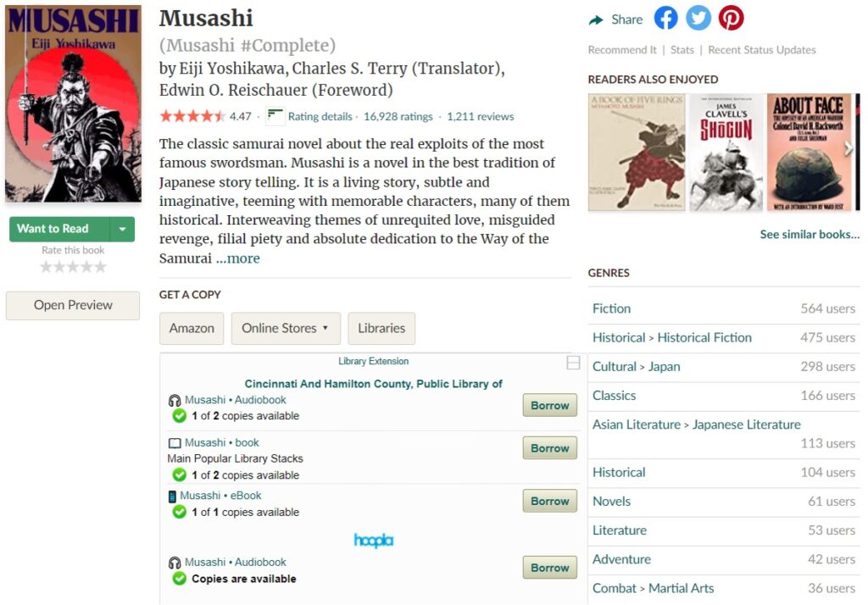Image resolution: width=868 pixels, height=605 pixels.
Task: View the 1,211 reviews
Action: 480,117
